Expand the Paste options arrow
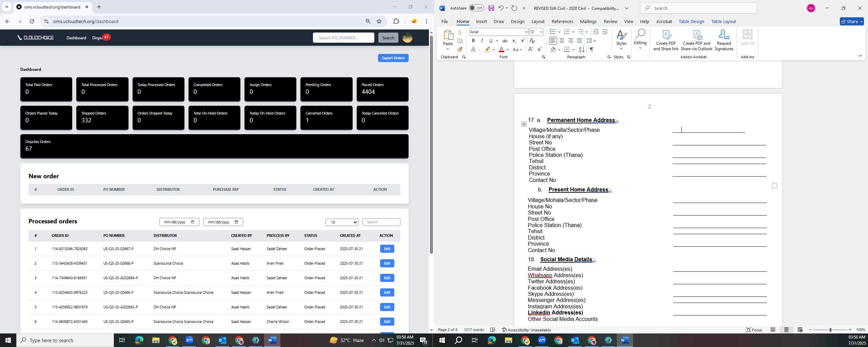 coord(448,49)
